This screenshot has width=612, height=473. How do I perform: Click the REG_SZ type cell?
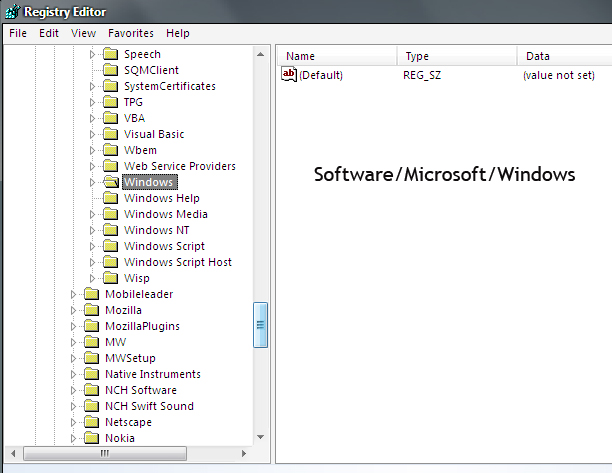tap(422, 75)
